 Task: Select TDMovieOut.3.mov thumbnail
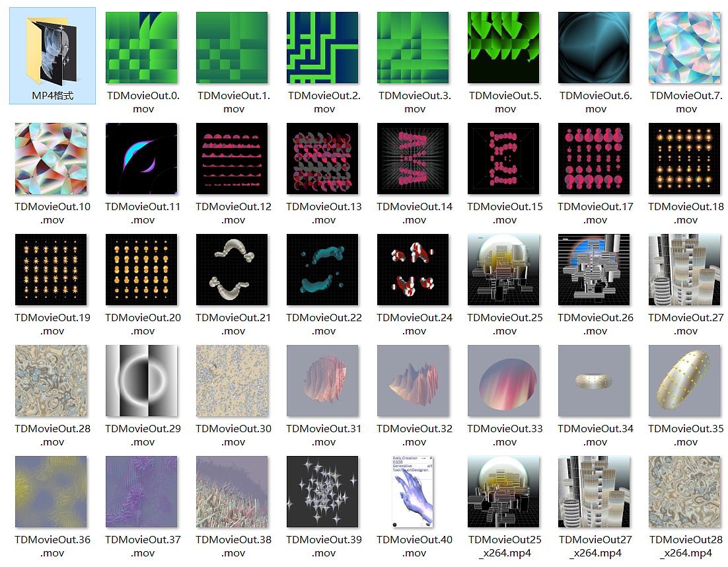(x=413, y=48)
